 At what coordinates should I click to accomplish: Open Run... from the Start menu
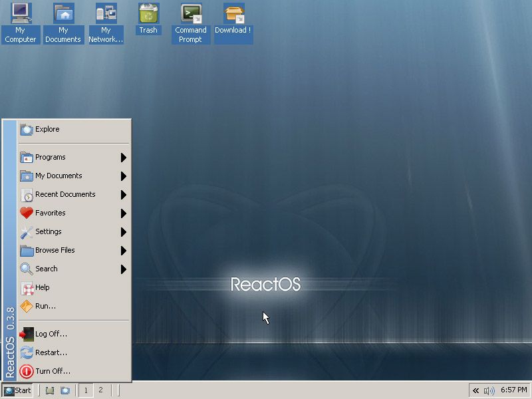(x=45, y=306)
